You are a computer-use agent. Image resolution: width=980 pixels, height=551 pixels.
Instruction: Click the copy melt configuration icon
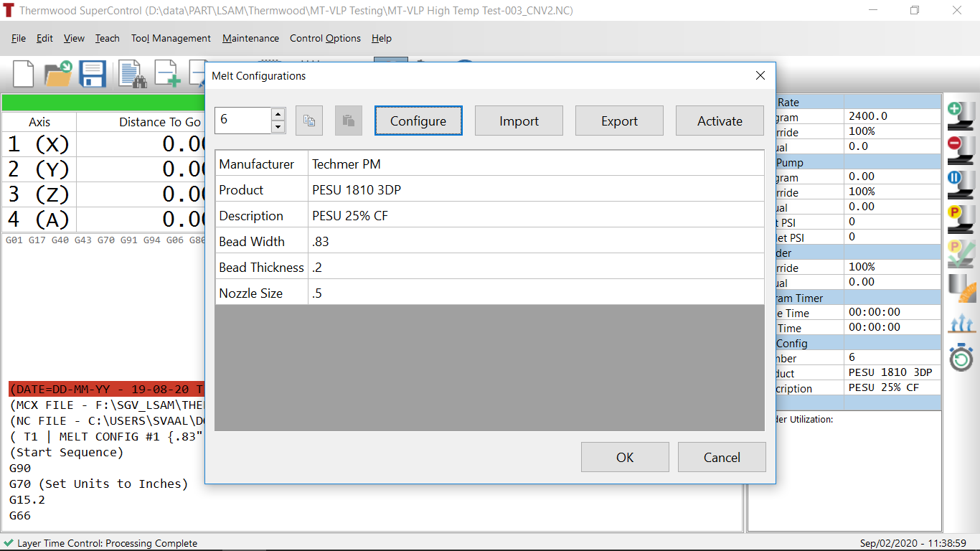(x=309, y=121)
